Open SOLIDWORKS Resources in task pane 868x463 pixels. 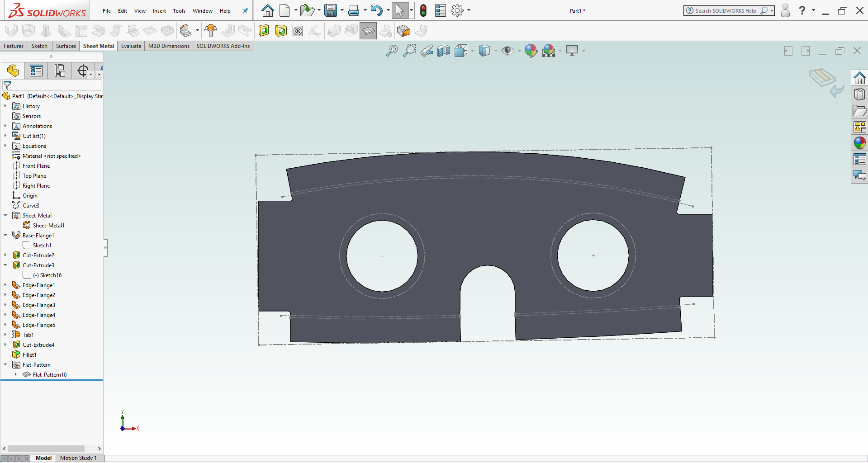pos(859,78)
